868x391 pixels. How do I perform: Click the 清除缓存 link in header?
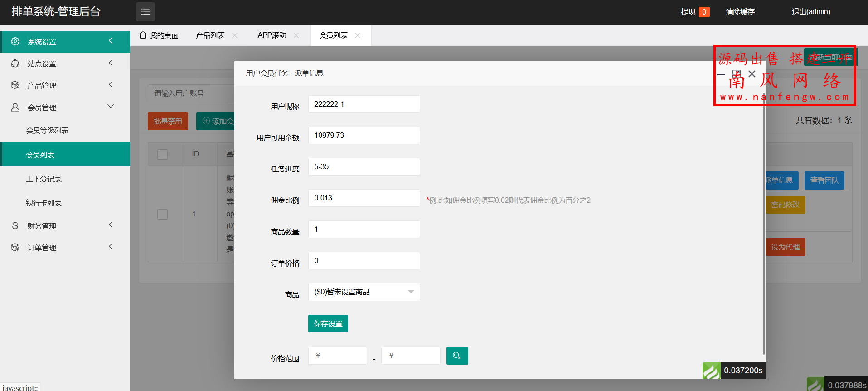(x=740, y=12)
